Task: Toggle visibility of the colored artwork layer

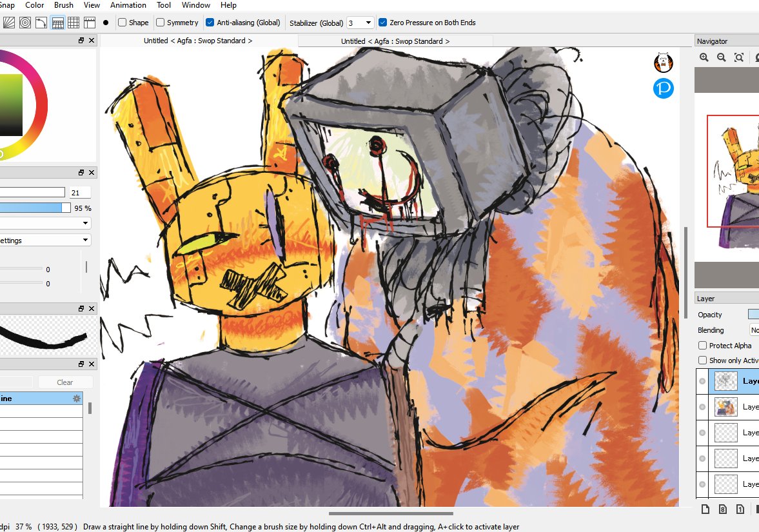Action: click(702, 407)
